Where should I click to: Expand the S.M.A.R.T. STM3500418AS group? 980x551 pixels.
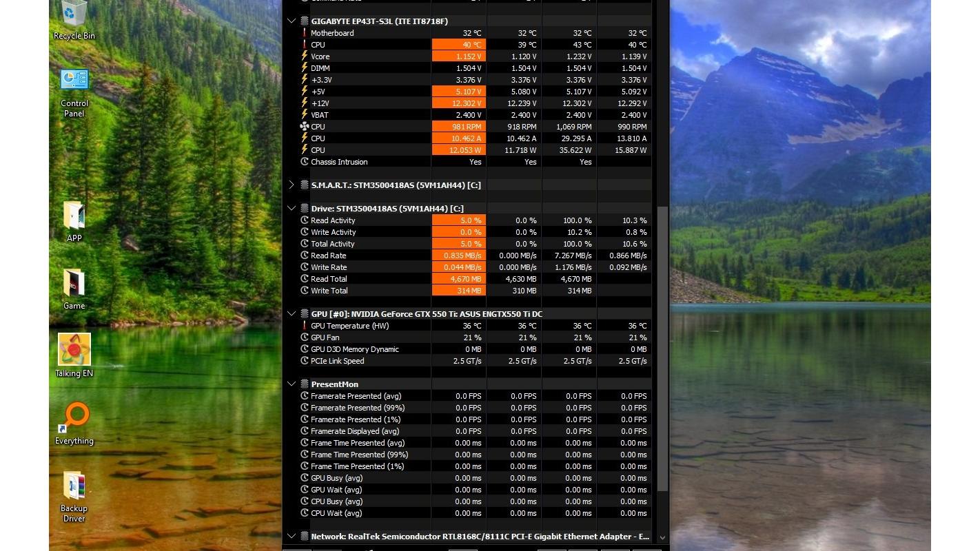coord(292,185)
